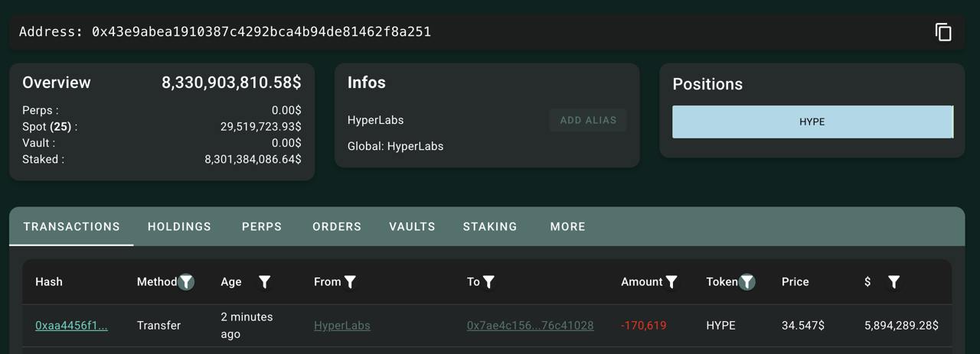Open the Method column filter
980x354 pixels.
coord(186,282)
